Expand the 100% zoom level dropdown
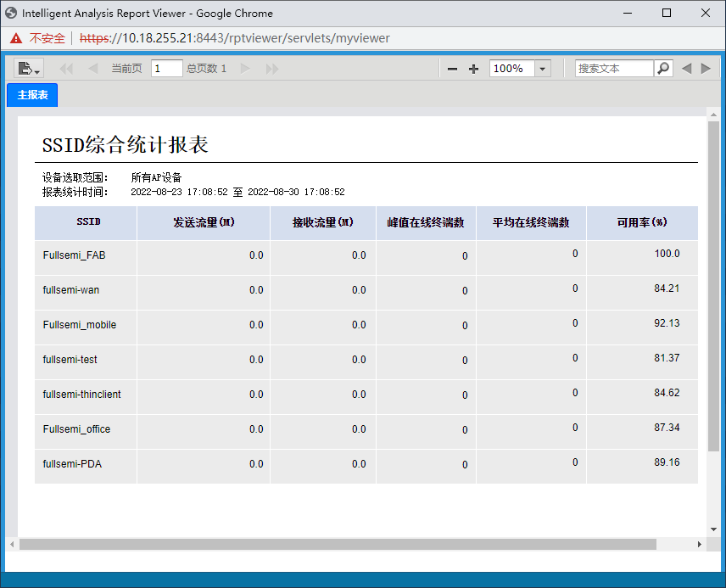 tap(542, 69)
